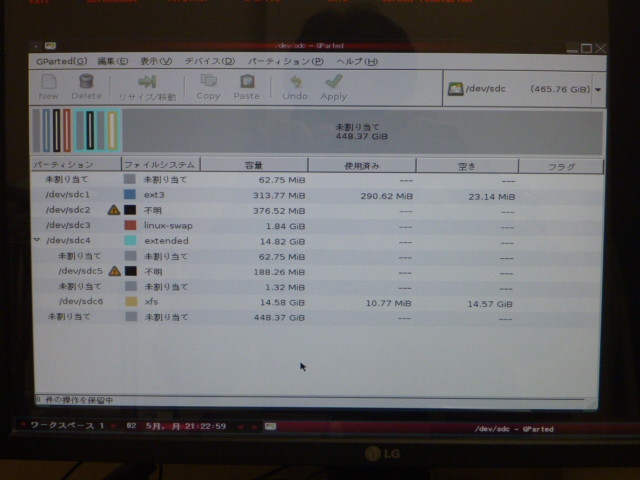This screenshot has width=640, height=480.
Task: Click the blue ext3 color swatch
Action: click(129, 194)
